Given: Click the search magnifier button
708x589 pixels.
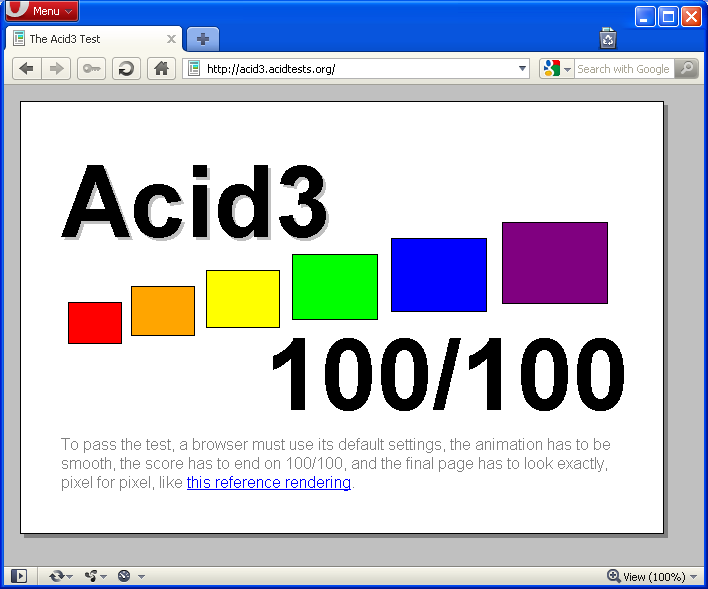Looking at the screenshot, I should [687, 69].
